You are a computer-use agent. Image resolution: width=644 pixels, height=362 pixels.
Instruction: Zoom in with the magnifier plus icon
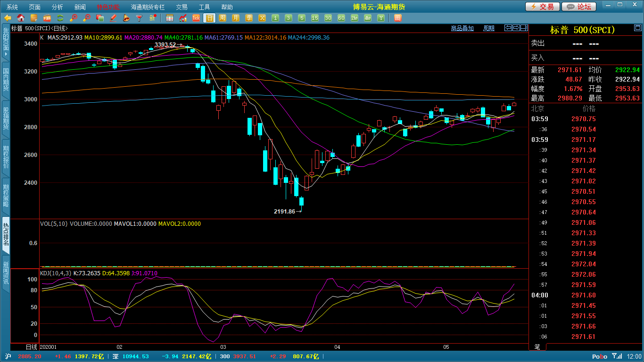pos(74,18)
